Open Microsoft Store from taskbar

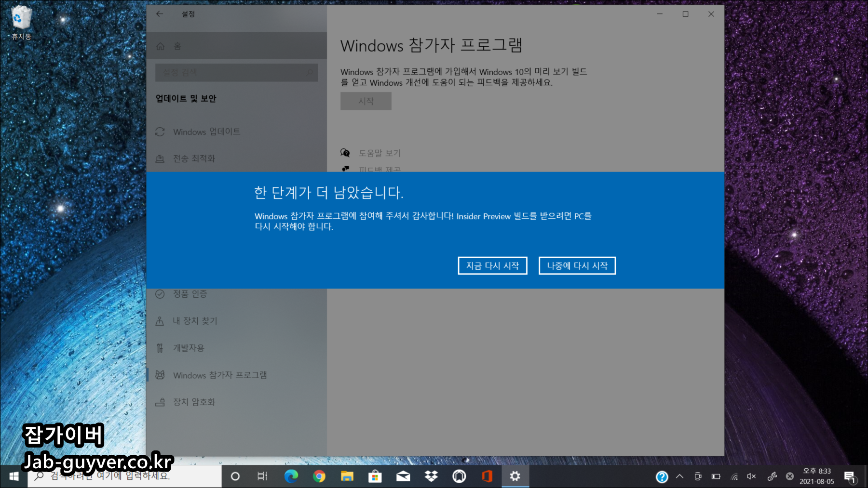[375, 476]
